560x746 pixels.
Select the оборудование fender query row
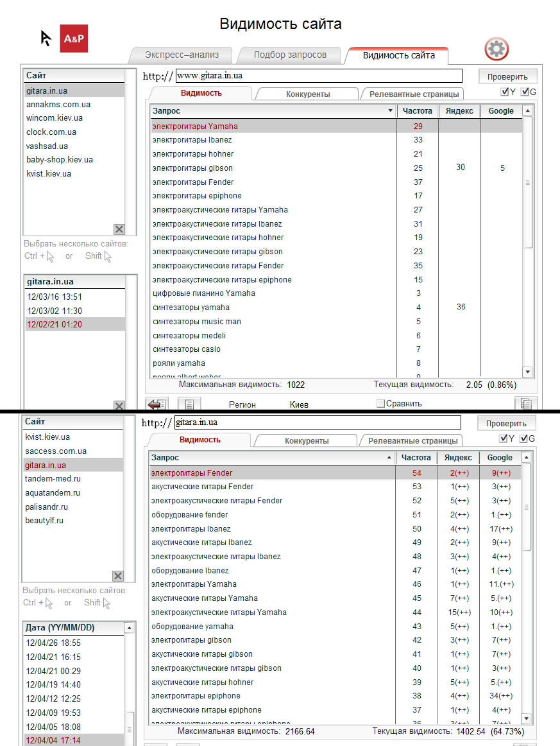click(335, 515)
